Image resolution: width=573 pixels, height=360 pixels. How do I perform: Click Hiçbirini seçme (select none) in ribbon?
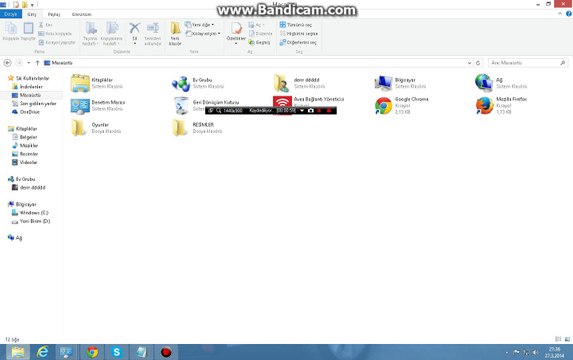click(x=299, y=33)
